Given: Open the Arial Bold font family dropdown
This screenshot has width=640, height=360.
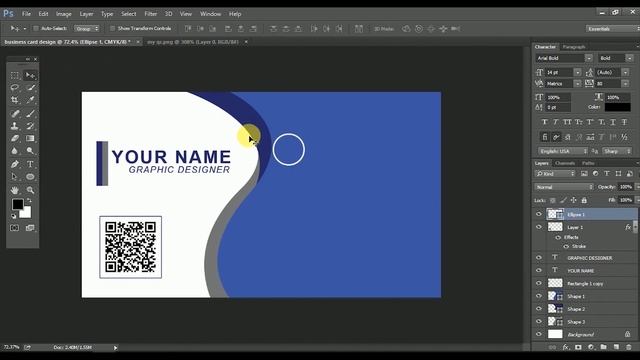Looking at the screenshot, I should tap(589, 58).
